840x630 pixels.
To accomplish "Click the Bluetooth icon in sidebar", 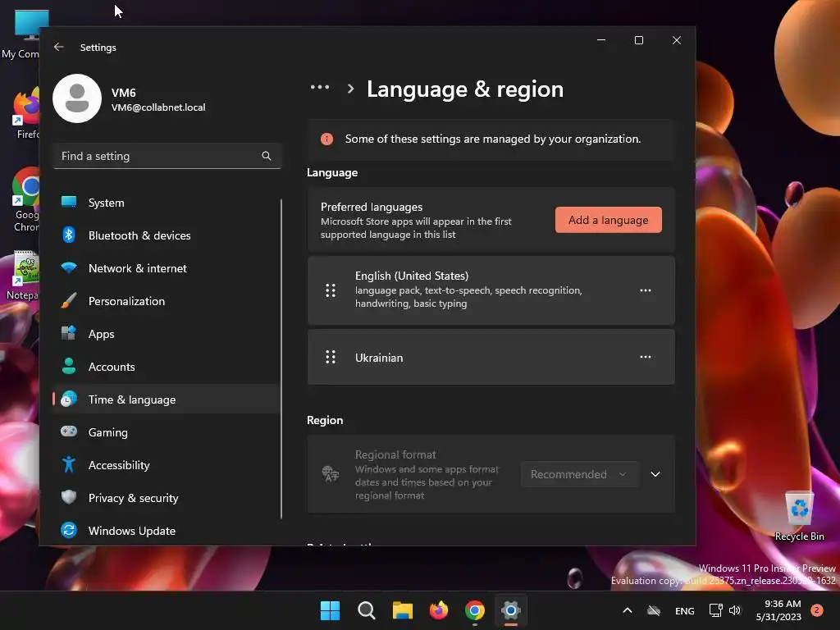I will pos(69,235).
